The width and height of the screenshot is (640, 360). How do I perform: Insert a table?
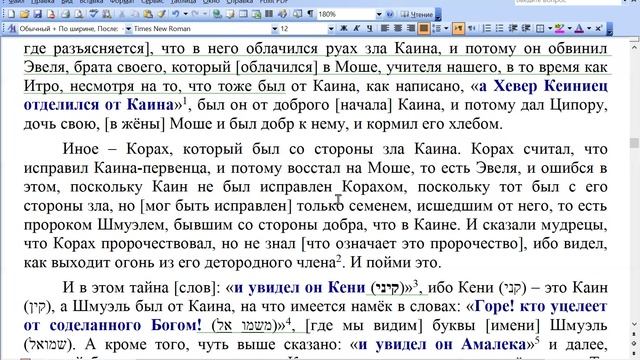click(243, 14)
